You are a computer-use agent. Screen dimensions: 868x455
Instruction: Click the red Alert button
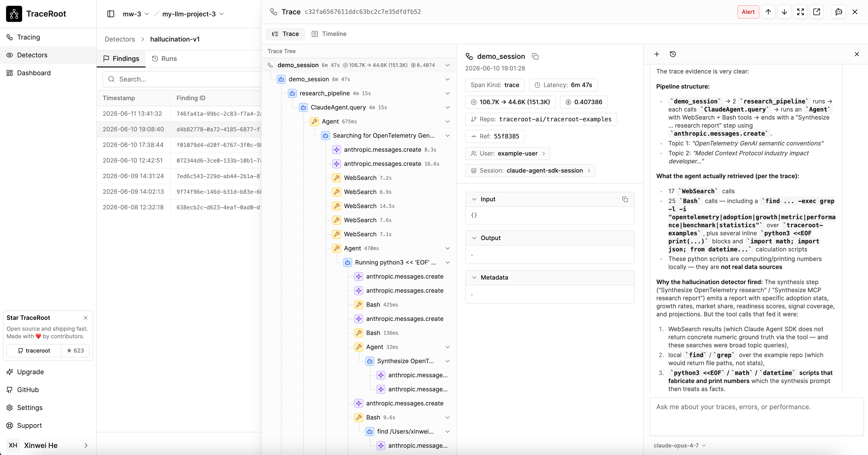coord(748,12)
